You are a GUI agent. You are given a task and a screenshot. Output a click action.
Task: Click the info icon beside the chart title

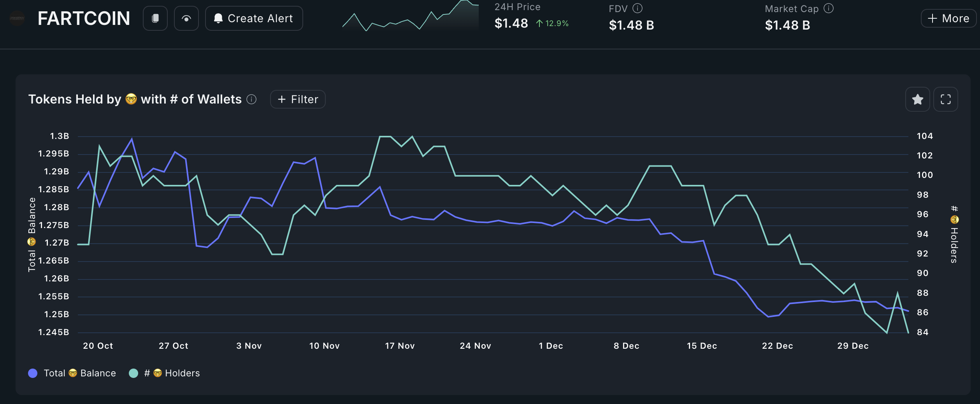click(x=252, y=100)
